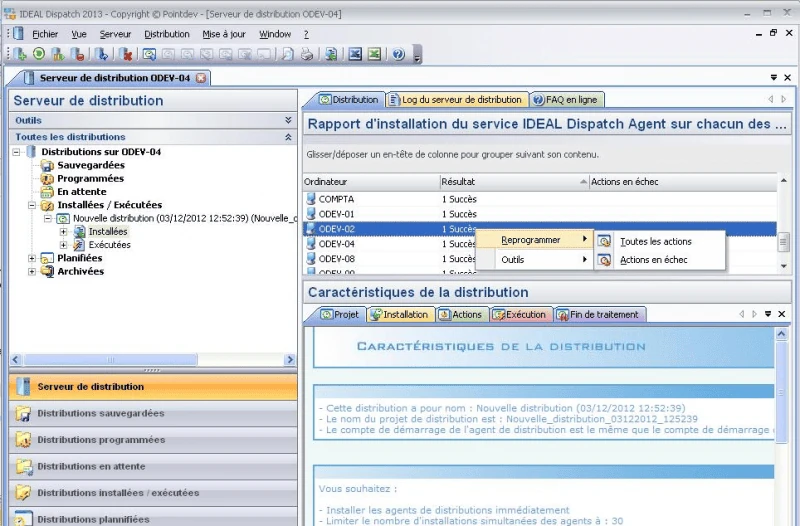
Task: Click the Distributions sauvegardées navigation icon
Action: tap(23, 413)
